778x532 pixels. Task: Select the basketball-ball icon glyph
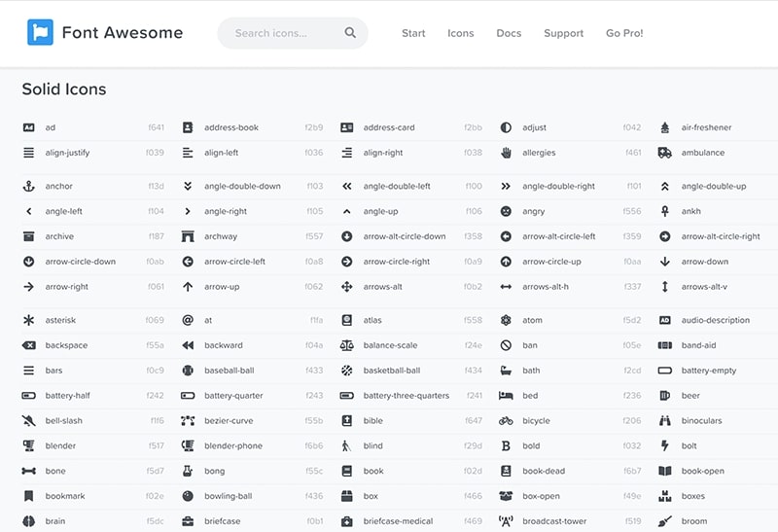pos(347,371)
